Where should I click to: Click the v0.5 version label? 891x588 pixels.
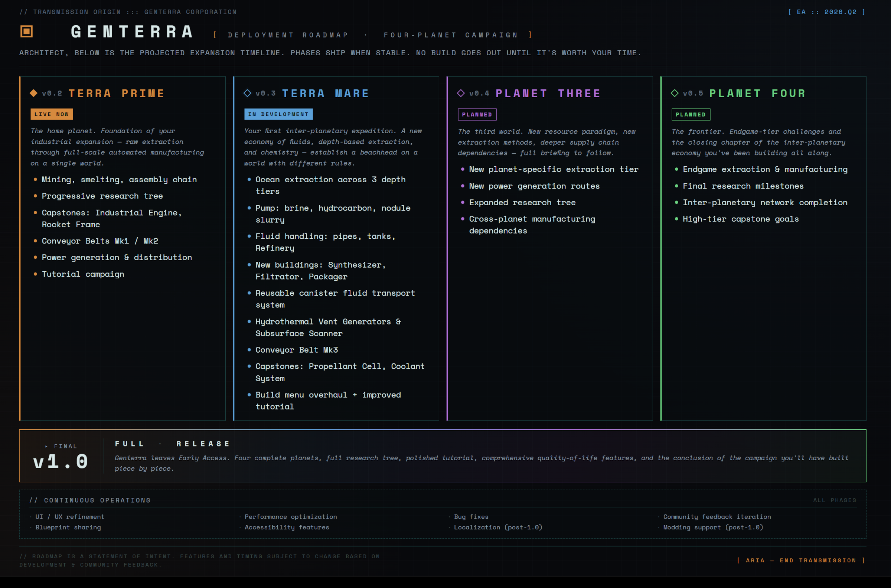click(x=693, y=94)
